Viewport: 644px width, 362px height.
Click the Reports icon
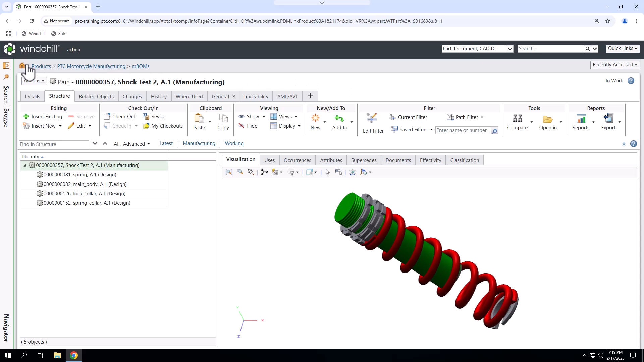tap(581, 119)
